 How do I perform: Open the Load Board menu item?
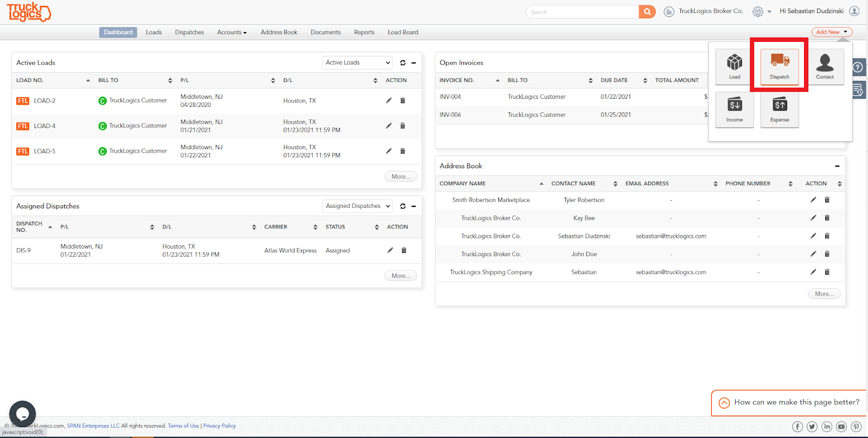[403, 33]
